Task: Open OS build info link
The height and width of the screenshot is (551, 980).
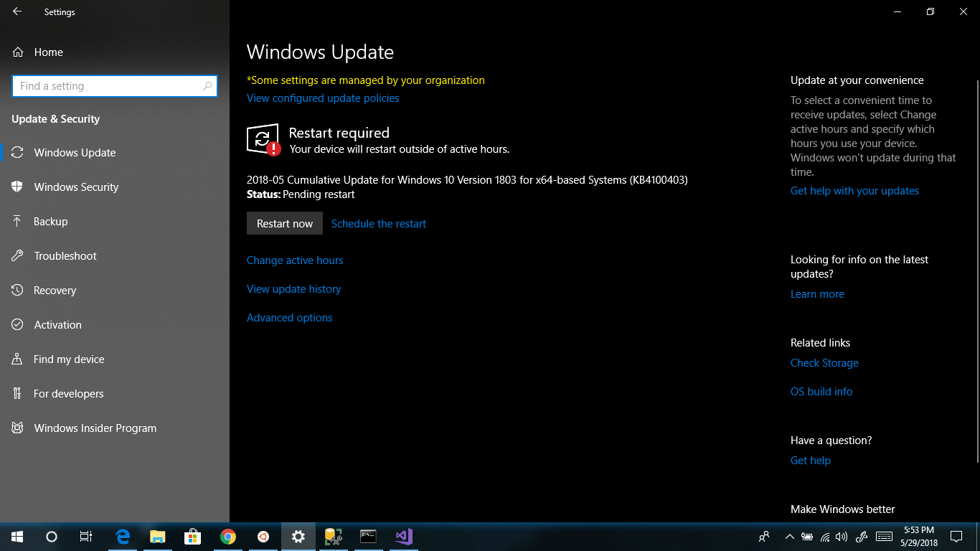Action: tap(821, 392)
